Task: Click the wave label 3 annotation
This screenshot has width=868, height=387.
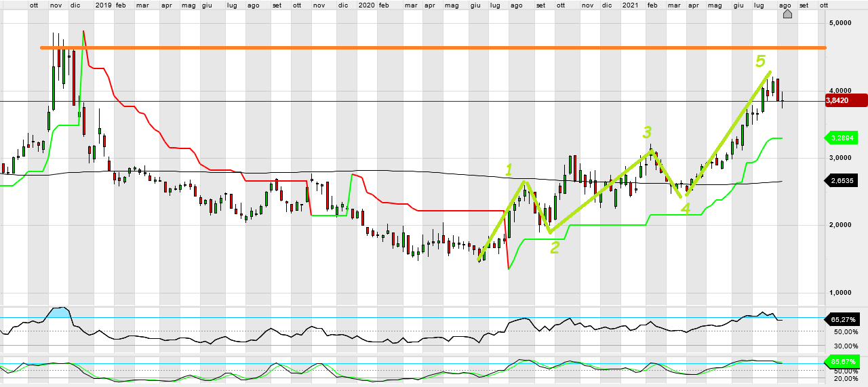Action: [x=648, y=132]
